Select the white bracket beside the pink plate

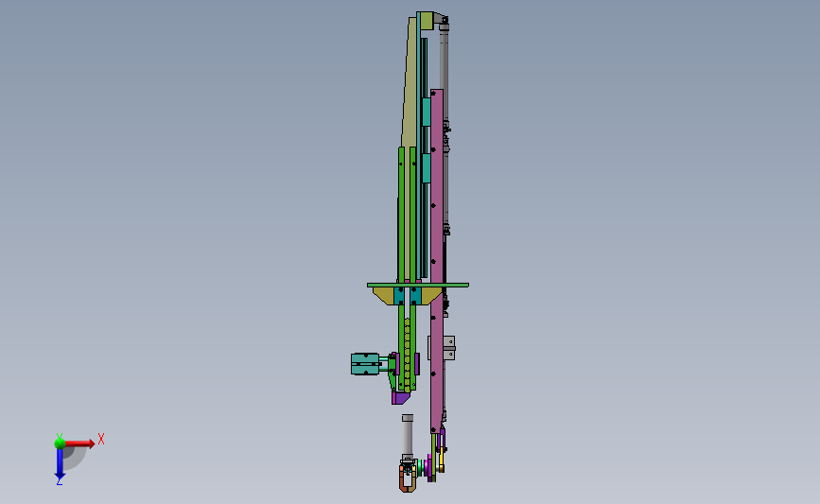(x=449, y=348)
